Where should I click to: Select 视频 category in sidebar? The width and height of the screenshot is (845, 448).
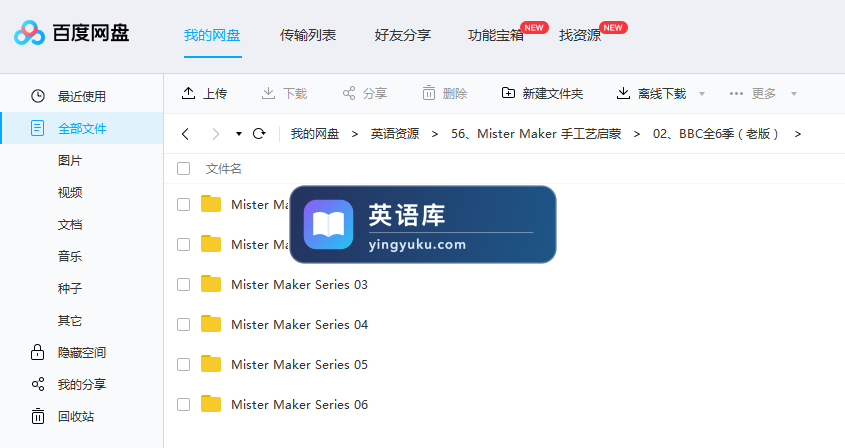pos(70,192)
